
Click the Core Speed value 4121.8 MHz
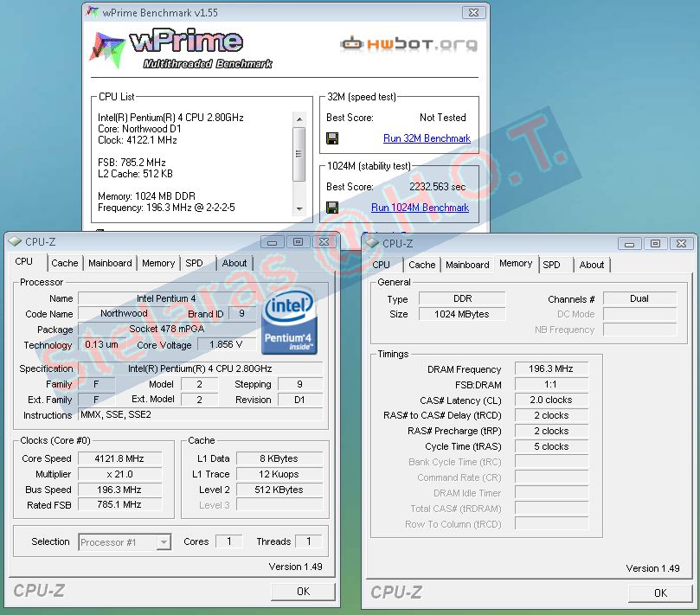point(119,458)
